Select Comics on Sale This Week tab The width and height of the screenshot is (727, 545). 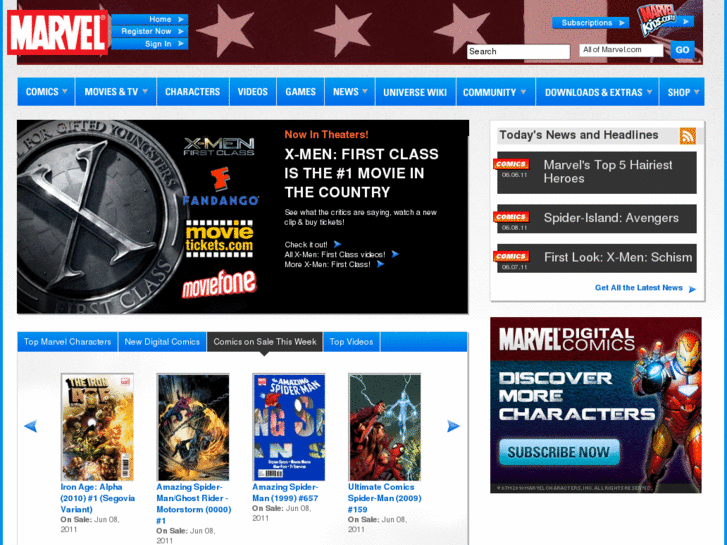coord(265,342)
